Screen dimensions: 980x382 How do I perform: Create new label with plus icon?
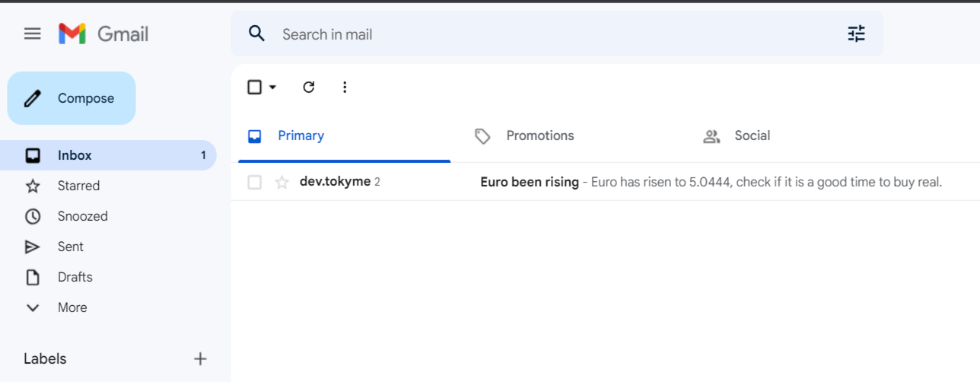click(x=200, y=358)
